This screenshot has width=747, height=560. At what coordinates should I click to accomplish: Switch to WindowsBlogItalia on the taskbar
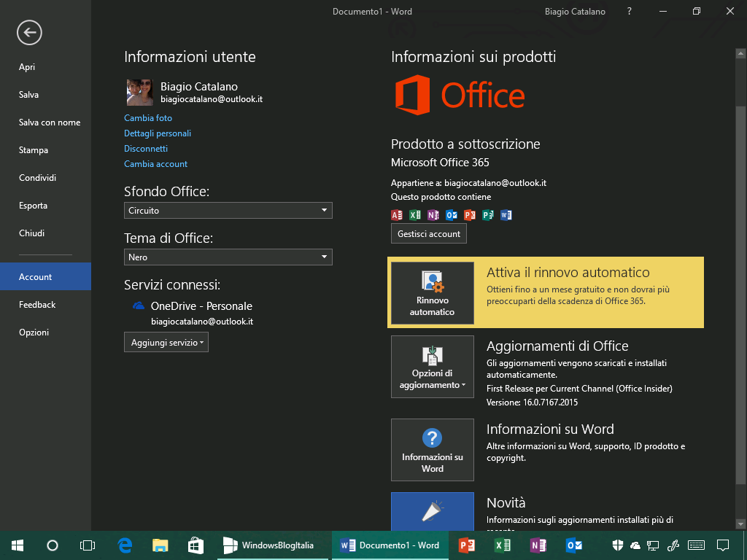point(273,545)
